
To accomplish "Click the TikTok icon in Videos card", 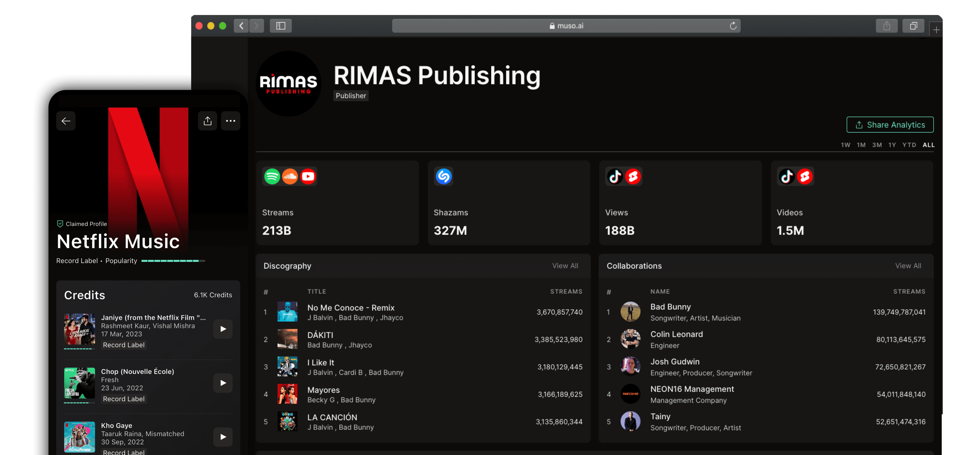I will click(787, 177).
